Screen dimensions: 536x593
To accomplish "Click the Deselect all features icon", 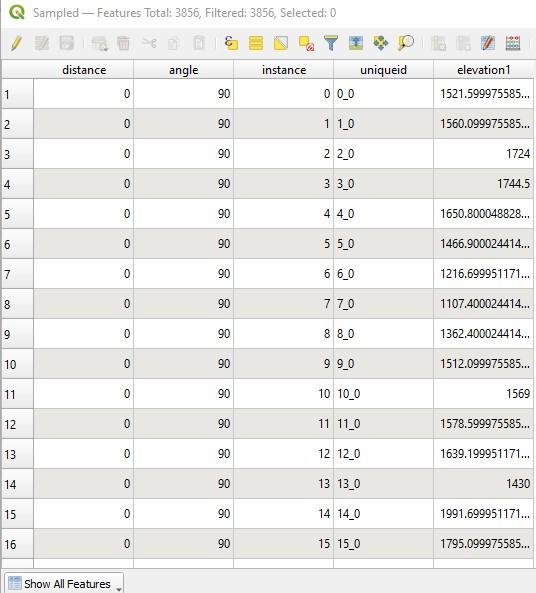I will click(306, 43).
